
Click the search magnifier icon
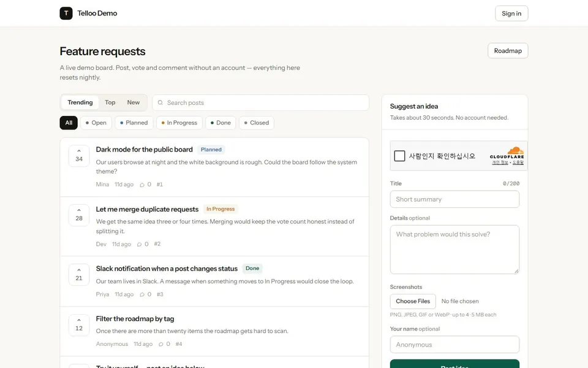pos(160,102)
